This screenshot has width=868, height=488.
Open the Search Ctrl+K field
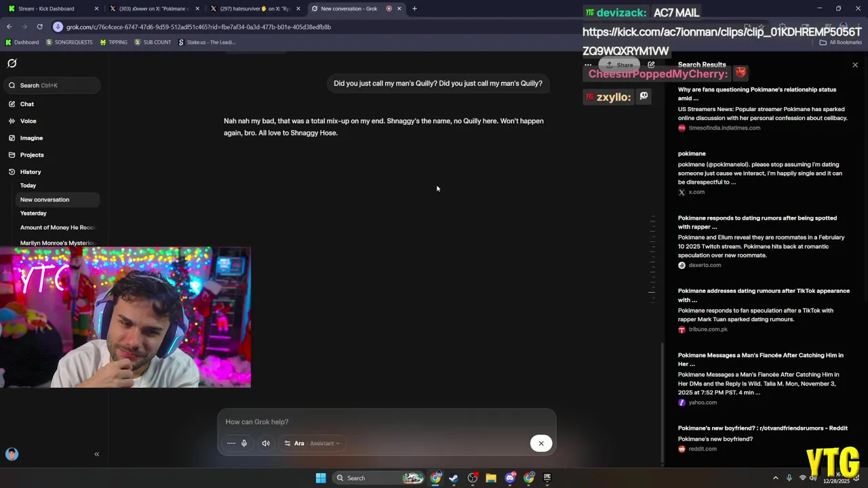pos(51,85)
